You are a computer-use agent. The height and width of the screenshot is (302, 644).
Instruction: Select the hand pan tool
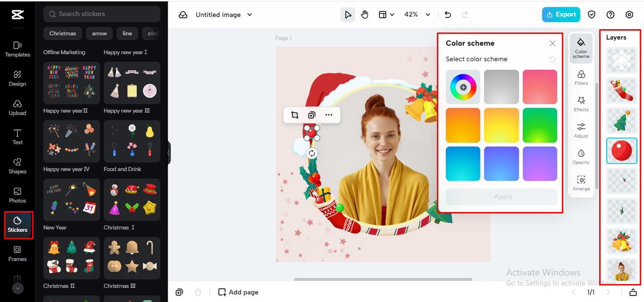[365, 15]
